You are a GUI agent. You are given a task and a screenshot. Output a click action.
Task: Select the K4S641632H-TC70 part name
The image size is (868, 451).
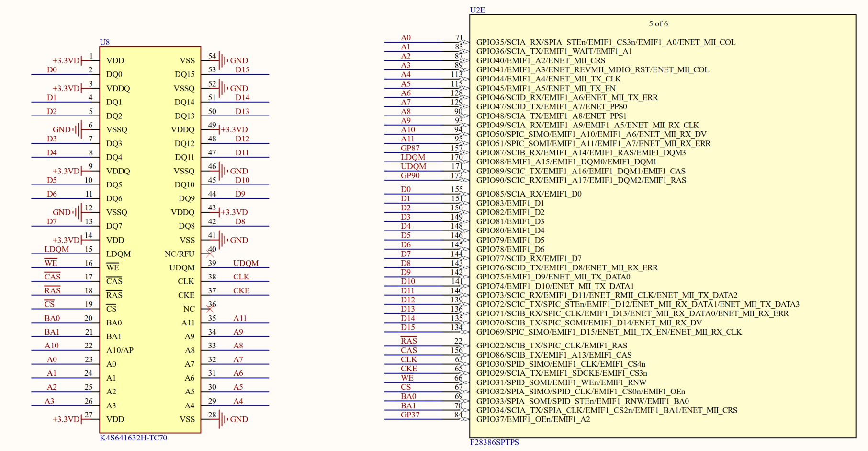133,439
